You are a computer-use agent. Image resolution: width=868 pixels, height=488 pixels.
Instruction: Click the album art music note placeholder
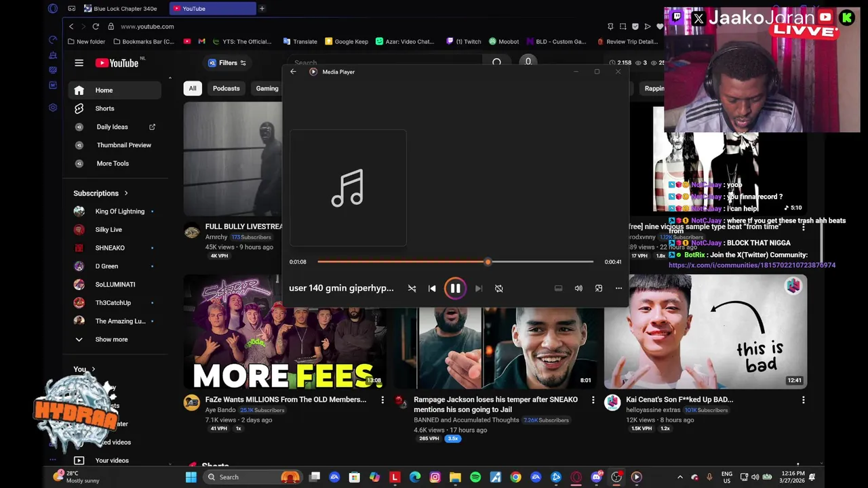coord(348,188)
